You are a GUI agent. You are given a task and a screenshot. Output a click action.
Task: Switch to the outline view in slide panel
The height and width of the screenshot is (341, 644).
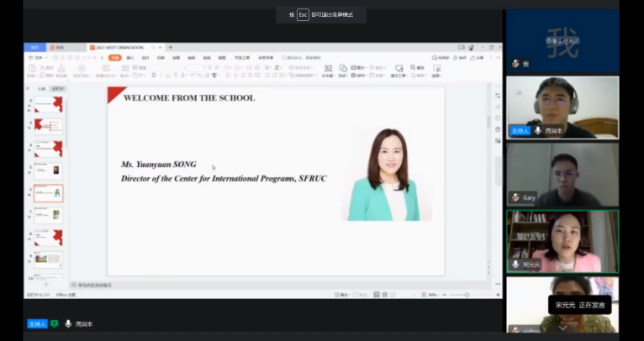click(42, 88)
